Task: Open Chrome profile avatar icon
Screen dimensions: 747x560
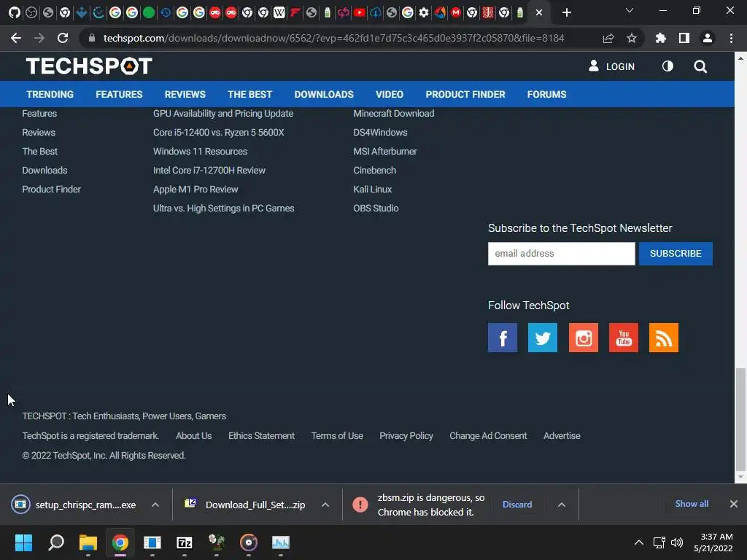Action: tap(708, 38)
